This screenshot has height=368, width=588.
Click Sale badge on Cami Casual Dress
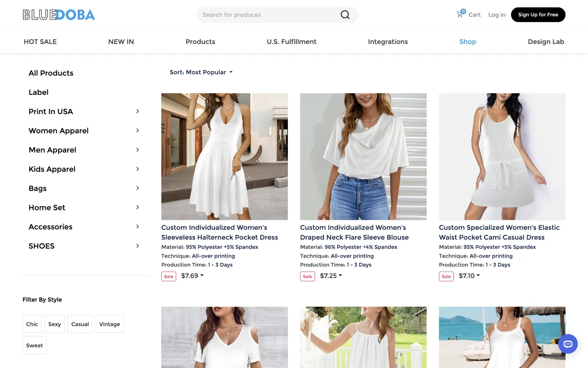click(x=446, y=276)
